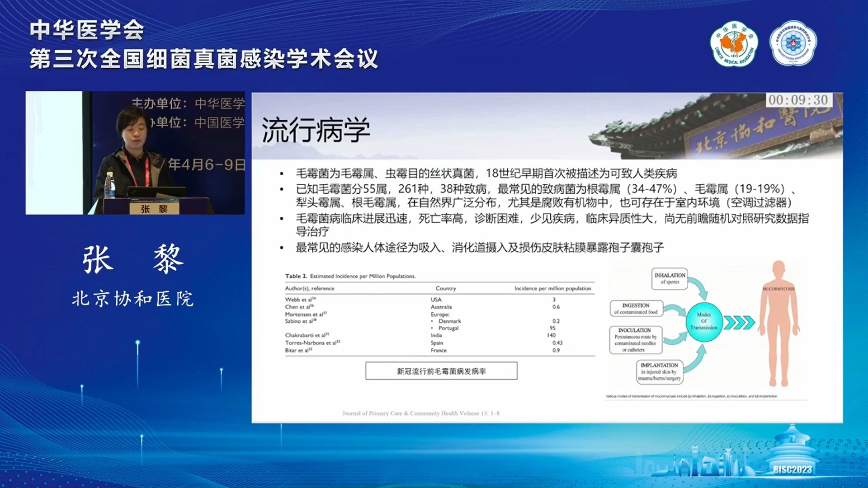Click the India incidence value 140

tap(551, 335)
